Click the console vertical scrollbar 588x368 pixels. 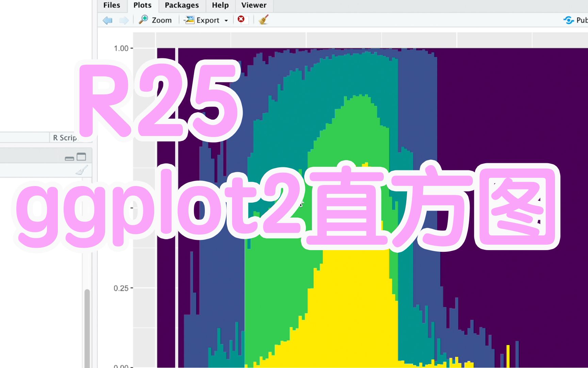pos(87,328)
